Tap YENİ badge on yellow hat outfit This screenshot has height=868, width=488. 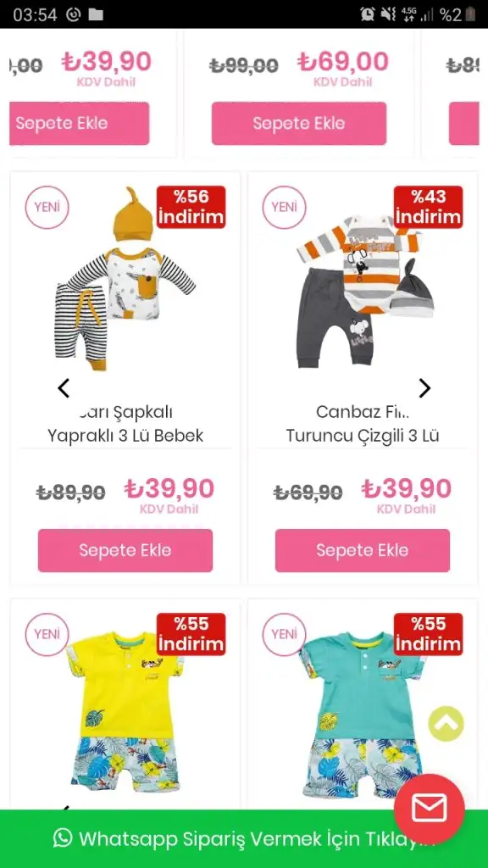pyautogui.click(x=47, y=208)
